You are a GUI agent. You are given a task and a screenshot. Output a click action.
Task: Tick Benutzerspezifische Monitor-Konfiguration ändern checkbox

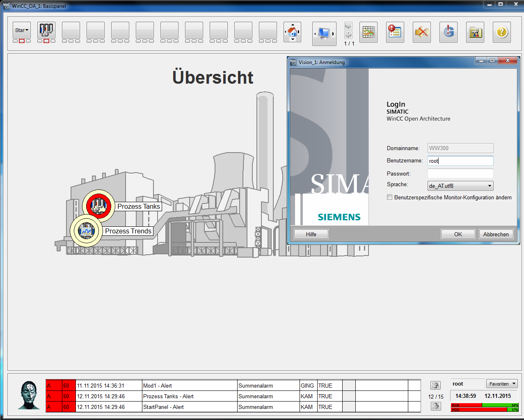click(x=390, y=197)
